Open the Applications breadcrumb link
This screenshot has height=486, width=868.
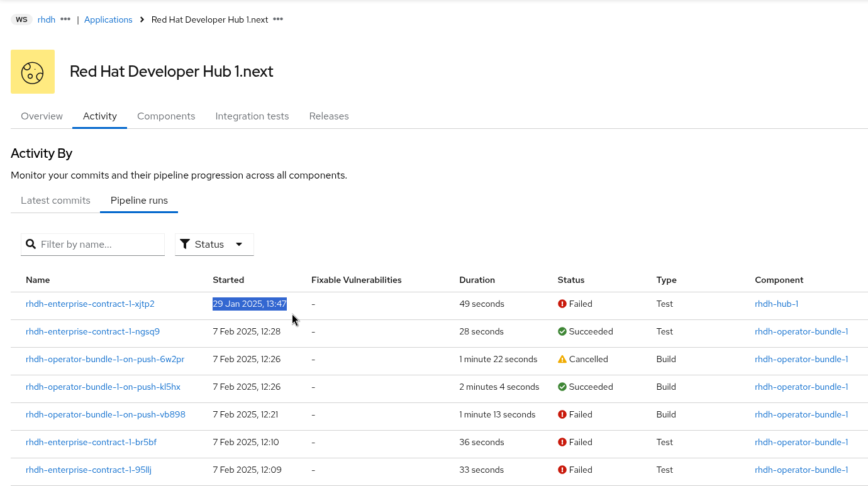108,19
